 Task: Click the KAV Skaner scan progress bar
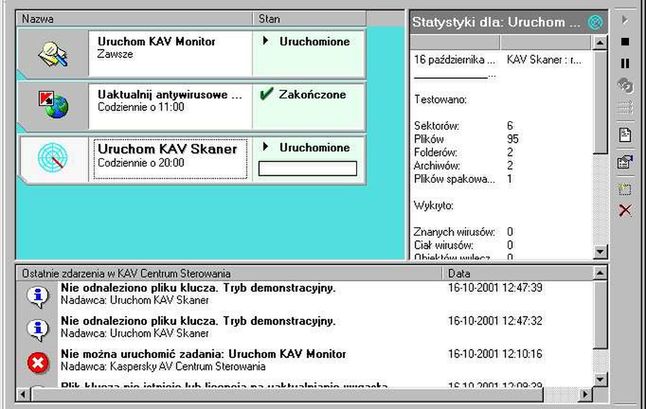coord(307,168)
